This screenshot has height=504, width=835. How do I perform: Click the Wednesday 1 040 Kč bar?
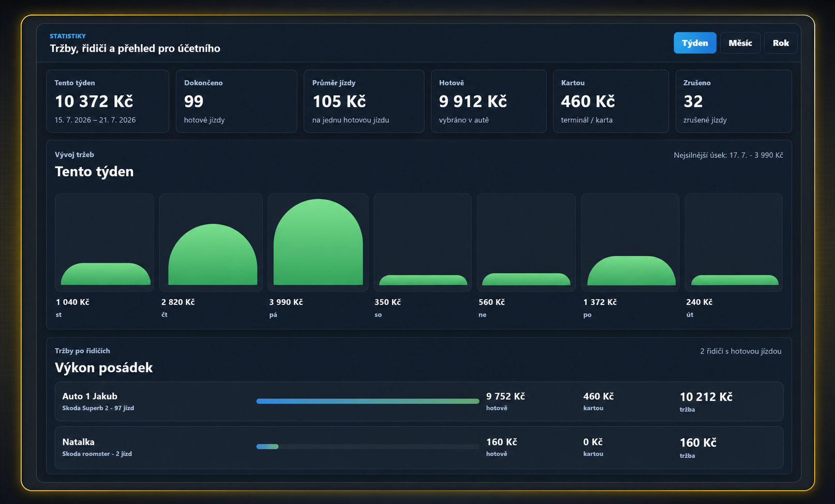[106, 274]
